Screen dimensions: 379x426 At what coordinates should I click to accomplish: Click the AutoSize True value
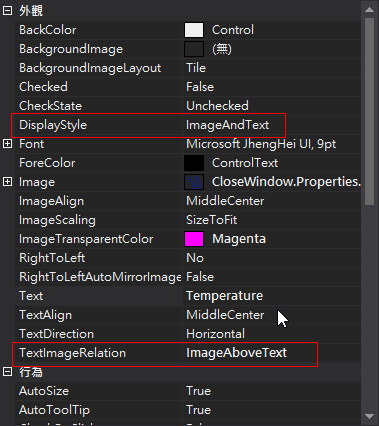point(198,391)
